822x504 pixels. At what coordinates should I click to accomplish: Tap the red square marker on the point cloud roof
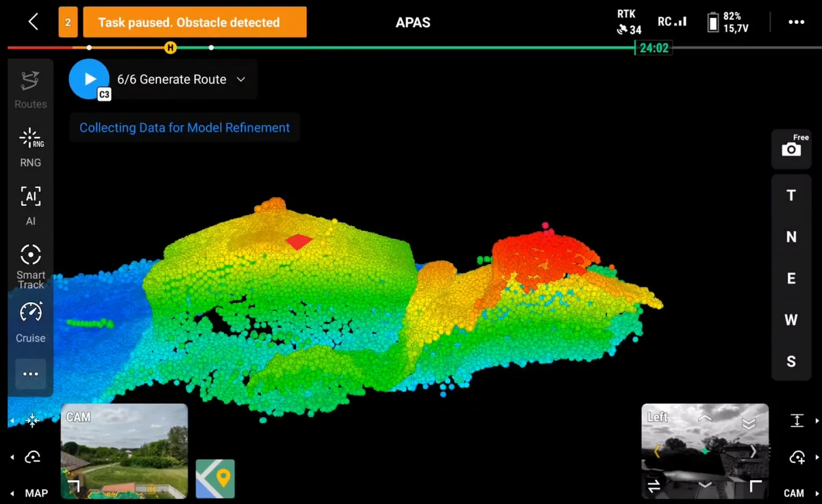pyautogui.click(x=299, y=241)
